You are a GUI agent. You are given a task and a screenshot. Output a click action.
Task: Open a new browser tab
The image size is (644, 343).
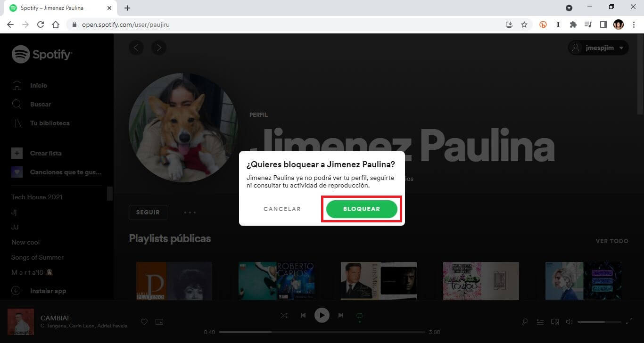pyautogui.click(x=127, y=8)
